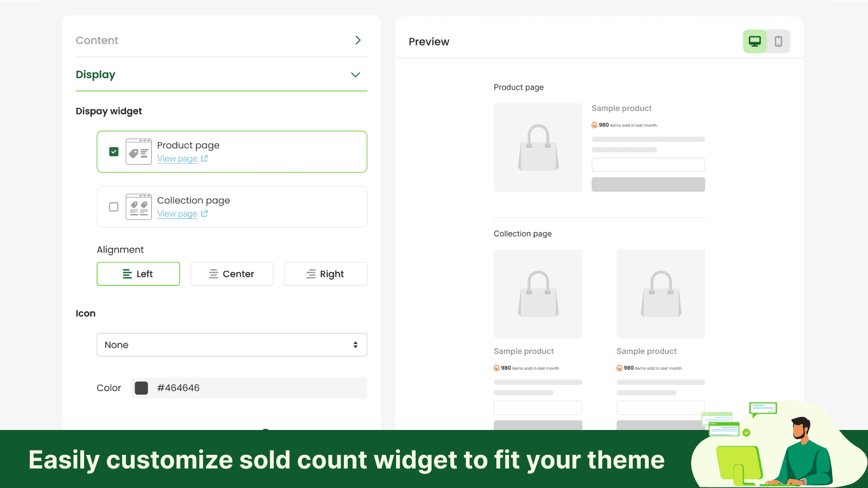Viewport: 868px width, 488px height.
Task: Click external link icon beside Product View page
Action: [205, 158]
